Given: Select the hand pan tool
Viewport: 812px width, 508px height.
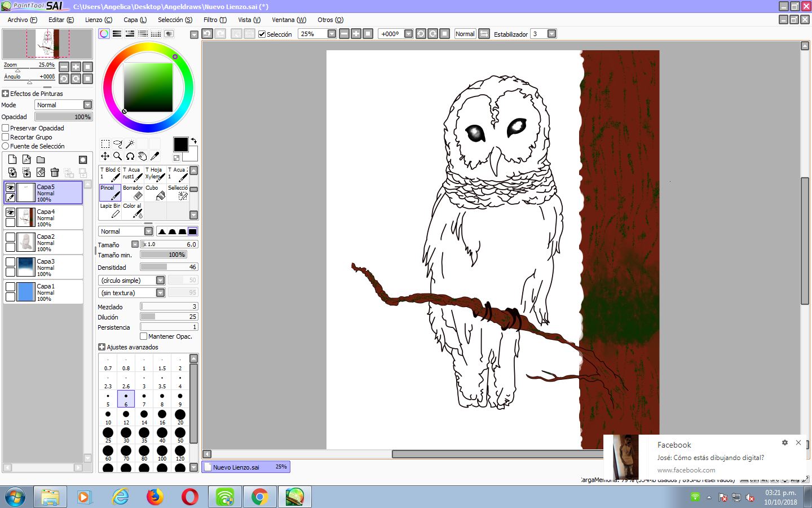Looking at the screenshot, I should coord(143,156).
